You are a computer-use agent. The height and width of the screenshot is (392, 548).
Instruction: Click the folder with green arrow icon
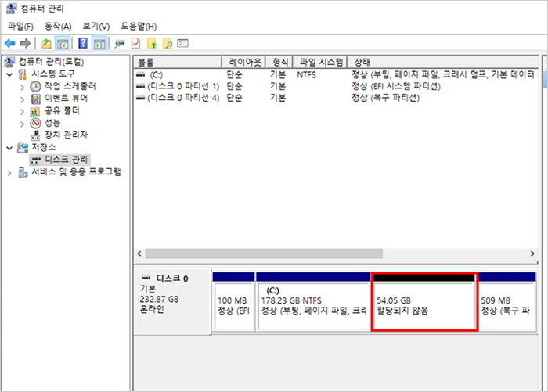[x=152, y=43]
